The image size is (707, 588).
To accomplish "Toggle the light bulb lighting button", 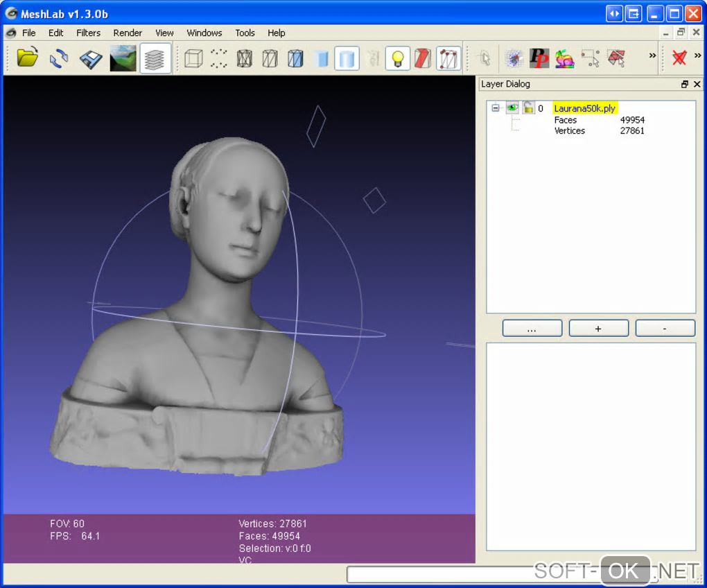I will pyautogui.click(x=397, y=58).
